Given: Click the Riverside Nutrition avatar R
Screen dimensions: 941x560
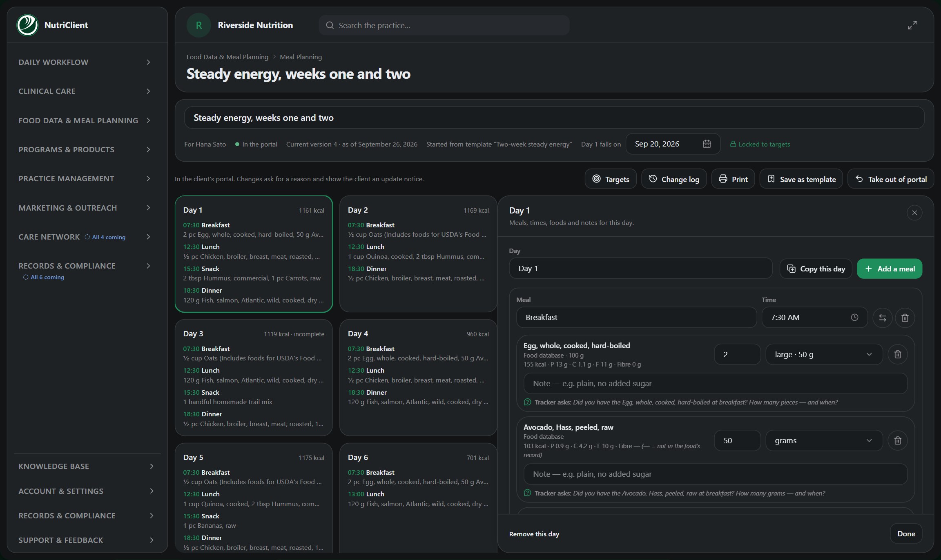Looking at the screenshot, I should 199,25.
